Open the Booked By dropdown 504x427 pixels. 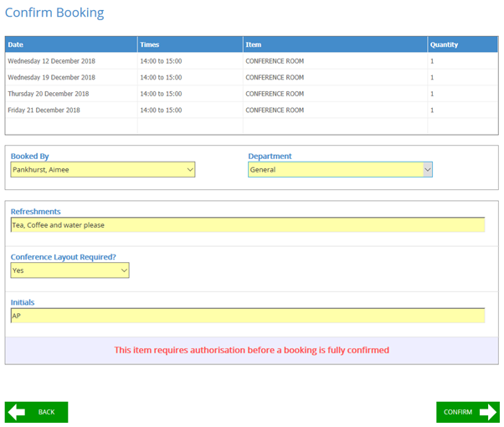tap(103, 169)
